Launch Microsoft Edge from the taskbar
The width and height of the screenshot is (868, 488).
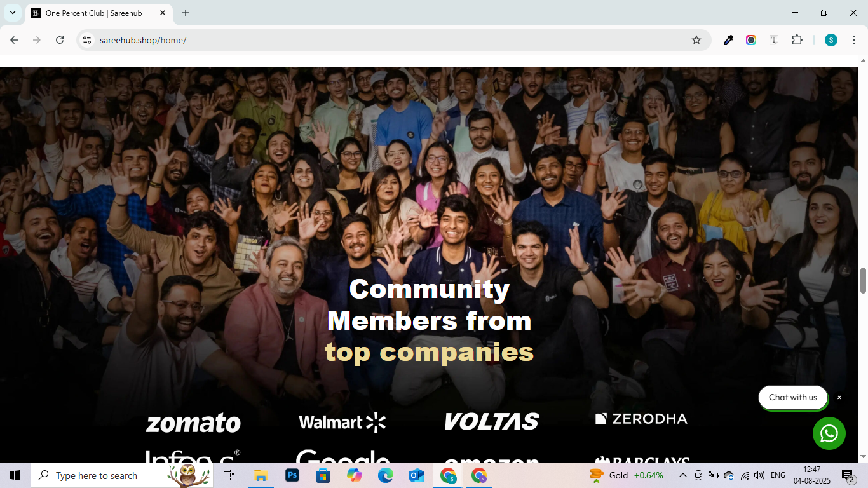click(x=386, y=475)
